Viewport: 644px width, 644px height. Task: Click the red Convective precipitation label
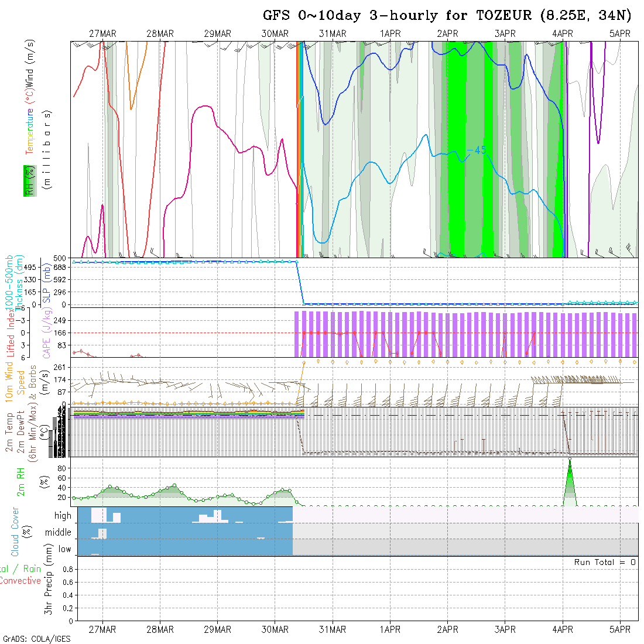(x=20, y=581)
